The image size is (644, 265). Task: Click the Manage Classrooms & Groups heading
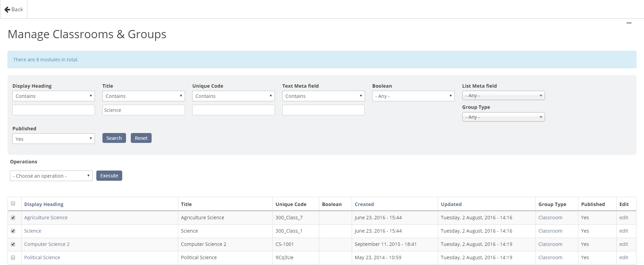(x=87, y=34)
